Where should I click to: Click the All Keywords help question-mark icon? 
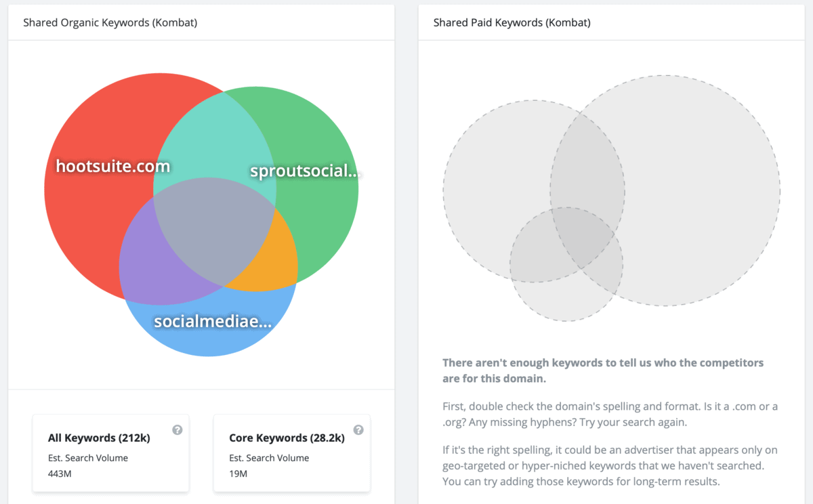coord(178,429)
